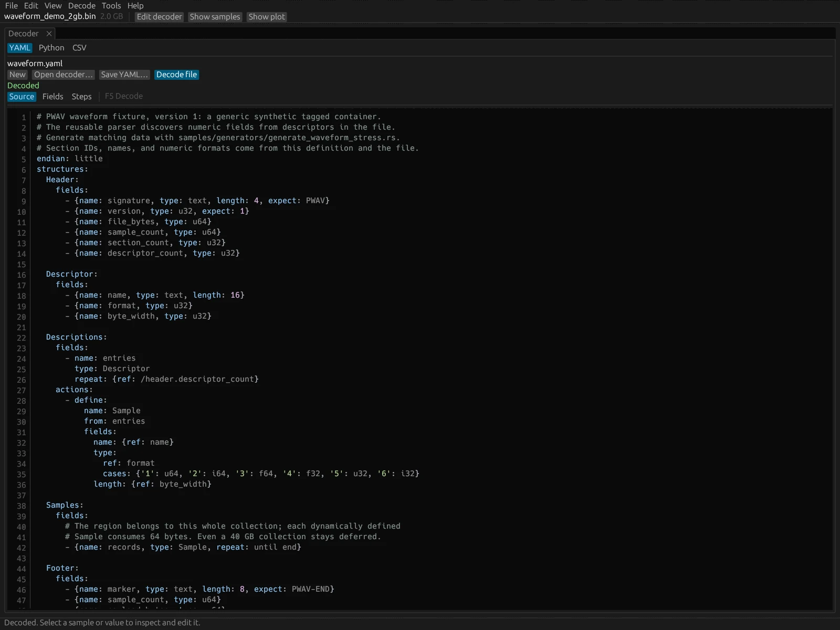Open the Tools menu

pos(111,6)
